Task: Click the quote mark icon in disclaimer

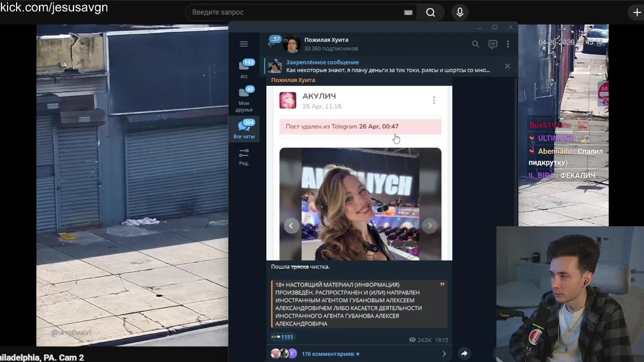Action: pyautogui.click(x=442, y=285)
